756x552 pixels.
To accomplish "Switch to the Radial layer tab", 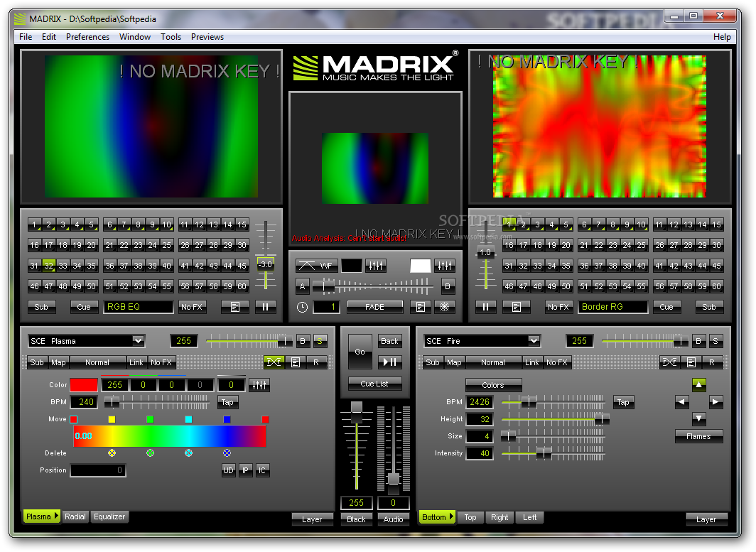I will pos(75,516).
